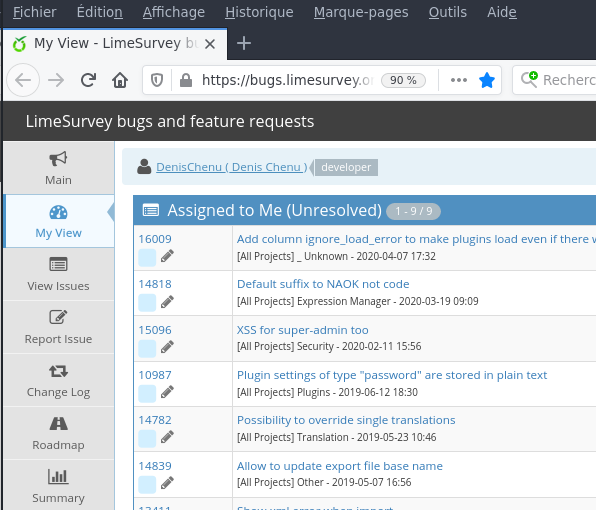Open the Marque-pages menu

tap(361, 12)
